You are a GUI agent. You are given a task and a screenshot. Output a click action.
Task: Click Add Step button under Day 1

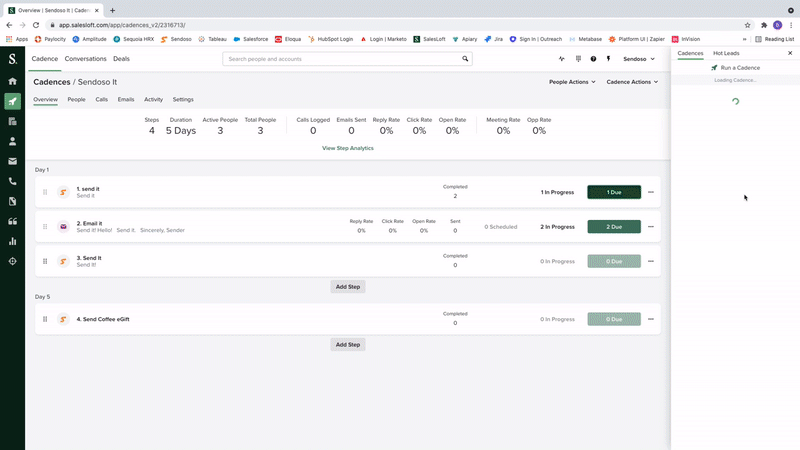click(x=347, y=286)
